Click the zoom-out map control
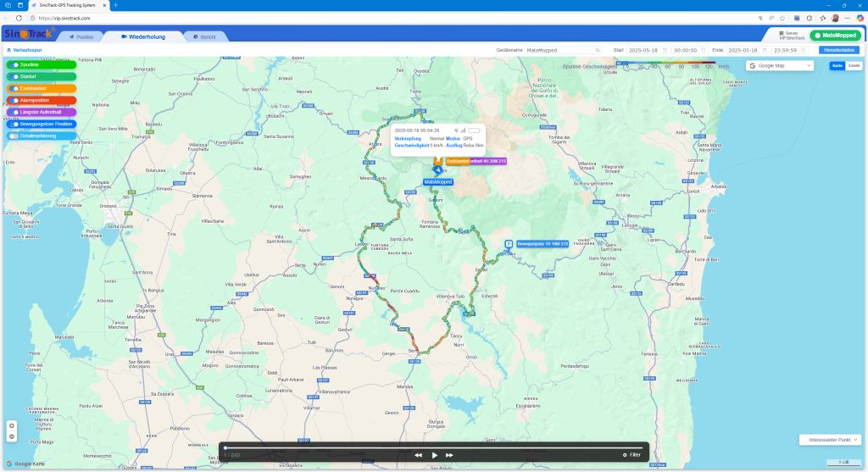Viewport: 868px width, 472px height. [x=12, y=436]
